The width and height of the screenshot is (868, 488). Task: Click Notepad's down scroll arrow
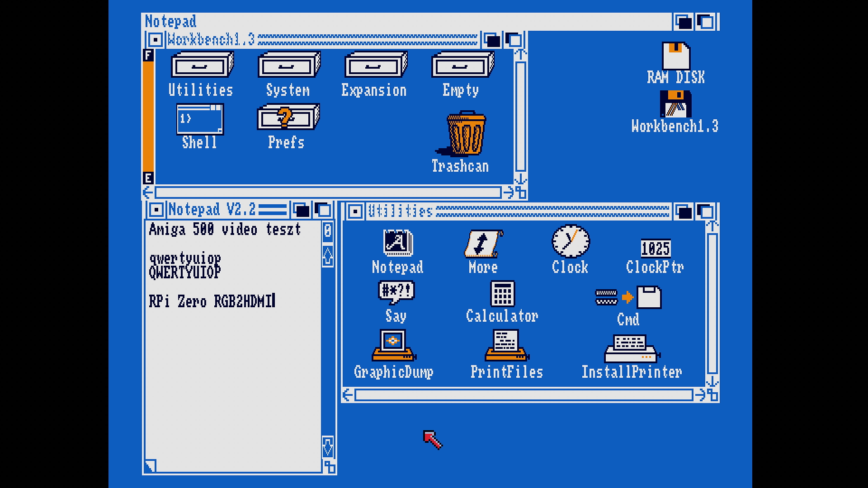coord(328,447)
